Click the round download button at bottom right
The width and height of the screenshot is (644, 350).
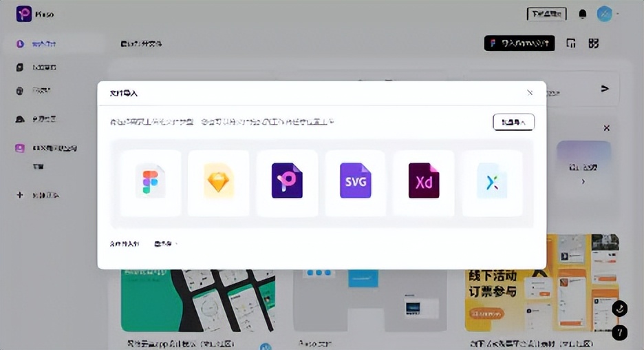click(619, 309)
